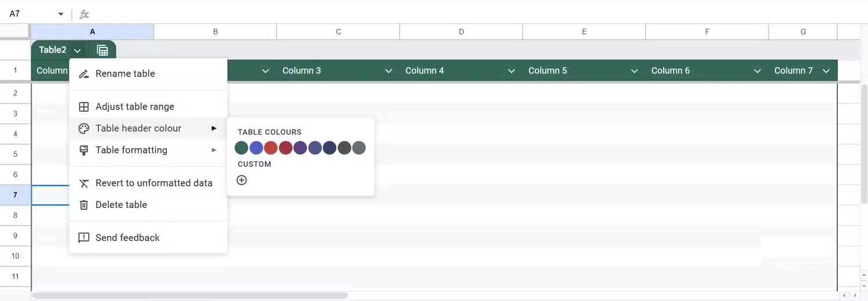868x301 pixels.
Task: Click the icon beside Revert to unformatted data
Action: (x=84, y=183)
